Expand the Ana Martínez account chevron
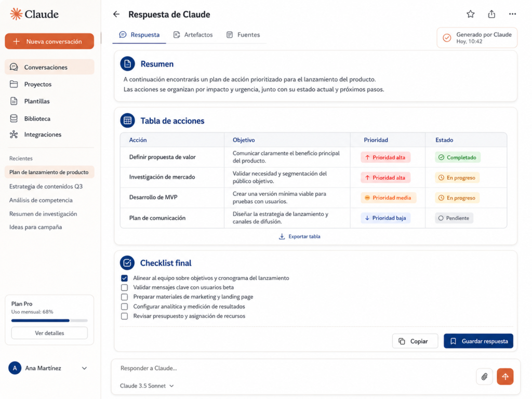The height and width of the screenshot is (399, 532). pos(84,368)
